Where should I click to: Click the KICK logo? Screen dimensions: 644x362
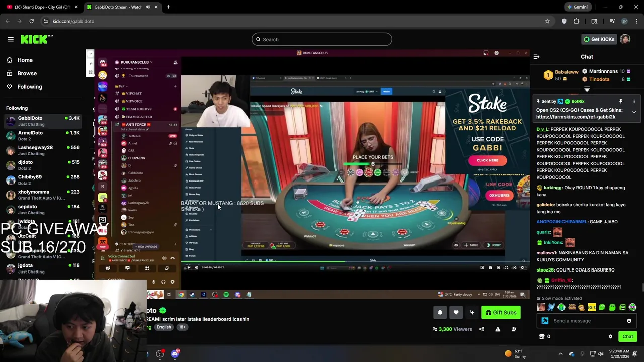(37, 39)
